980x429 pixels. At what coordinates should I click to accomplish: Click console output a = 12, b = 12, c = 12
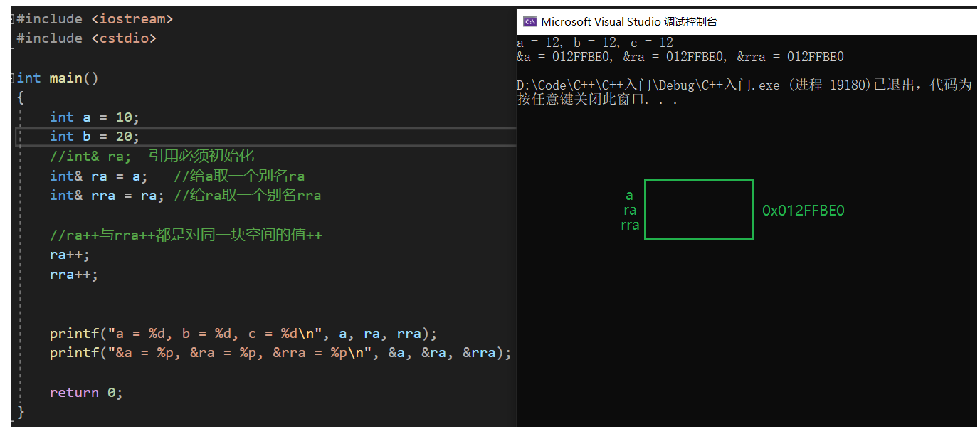point(595,43)
